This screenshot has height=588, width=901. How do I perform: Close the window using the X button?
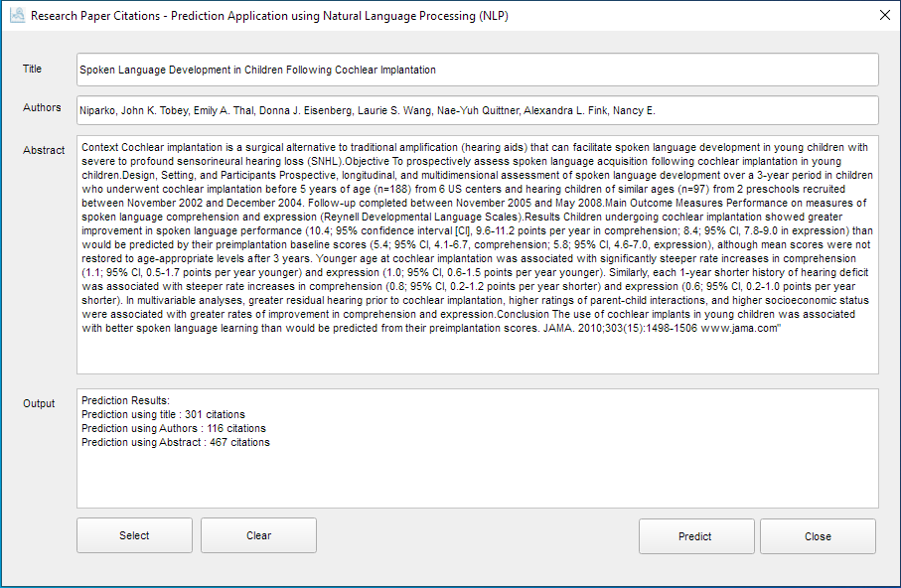(884, 16)
